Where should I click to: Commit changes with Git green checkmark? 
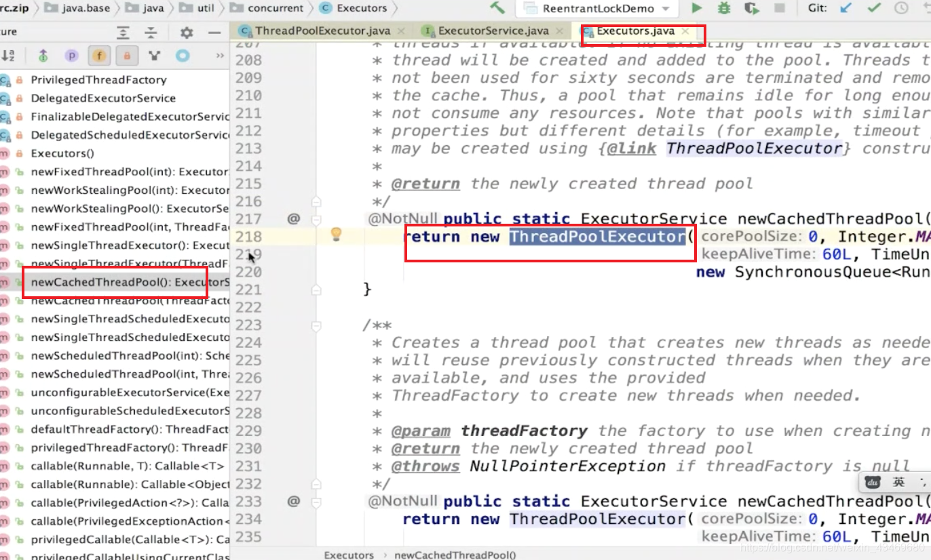(x=874, y=8)
